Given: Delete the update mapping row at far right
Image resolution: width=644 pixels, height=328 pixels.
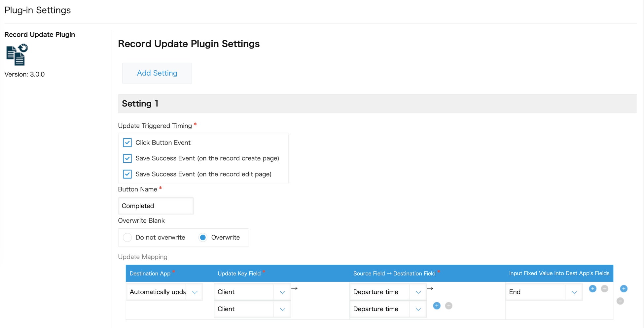Looking at the screenshot, I should (x=620, y=301).
